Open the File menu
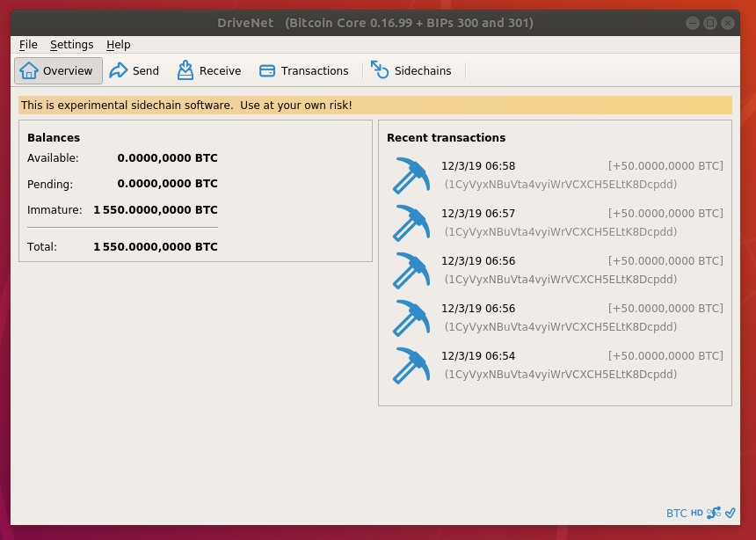 (x=28, y=44)
